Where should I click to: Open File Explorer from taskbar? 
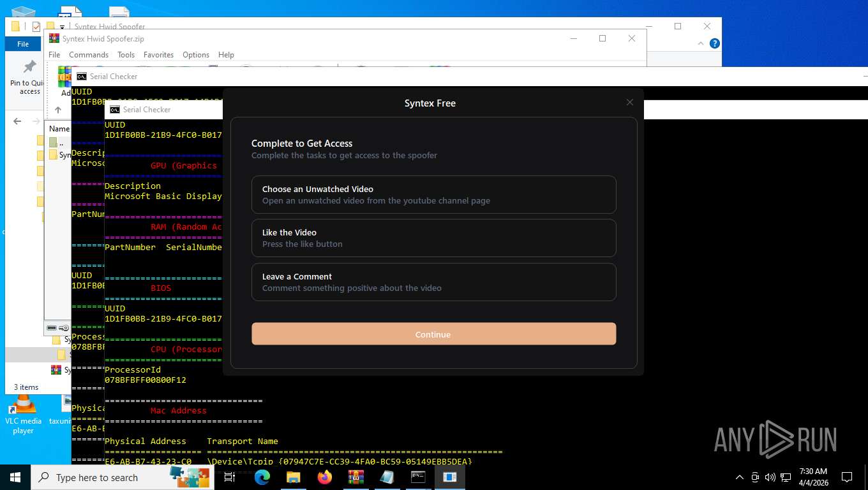[x=293, y=477]
